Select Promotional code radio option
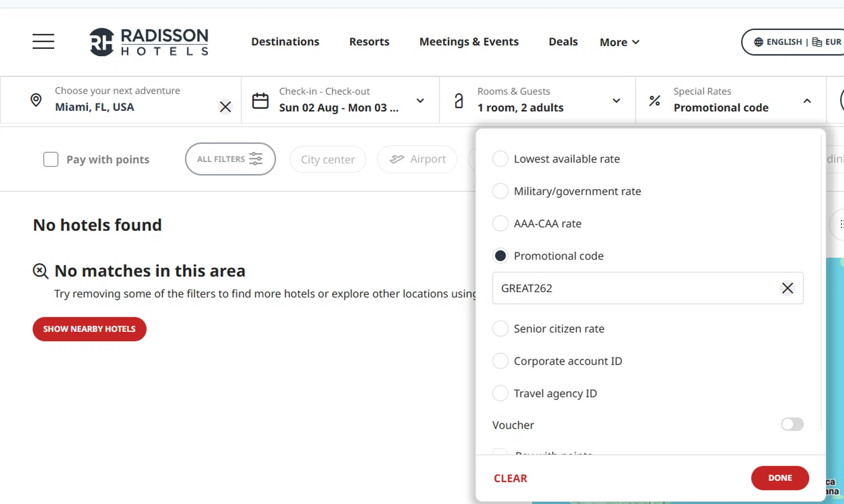The height and width of the screenshot is (504, 844). [500, 256]
